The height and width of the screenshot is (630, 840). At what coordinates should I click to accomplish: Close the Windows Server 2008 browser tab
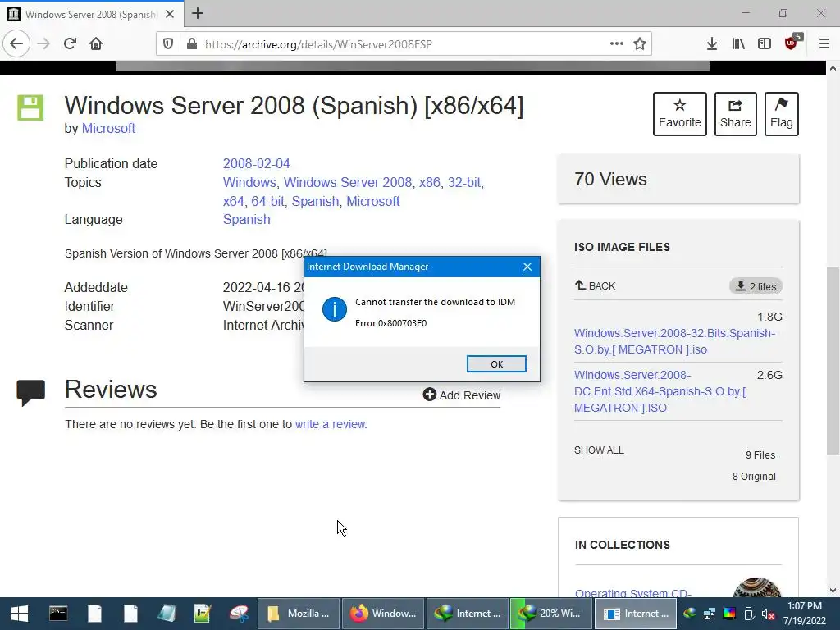170,14
